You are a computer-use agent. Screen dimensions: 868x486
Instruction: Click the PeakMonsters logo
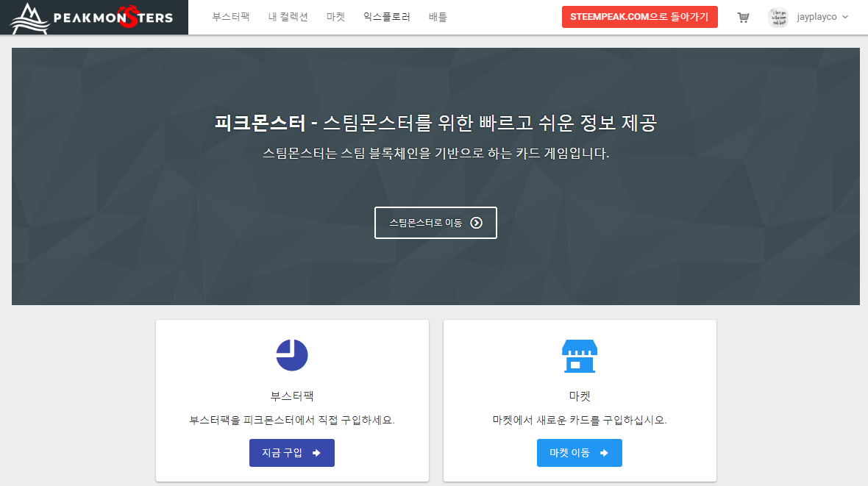93,17
